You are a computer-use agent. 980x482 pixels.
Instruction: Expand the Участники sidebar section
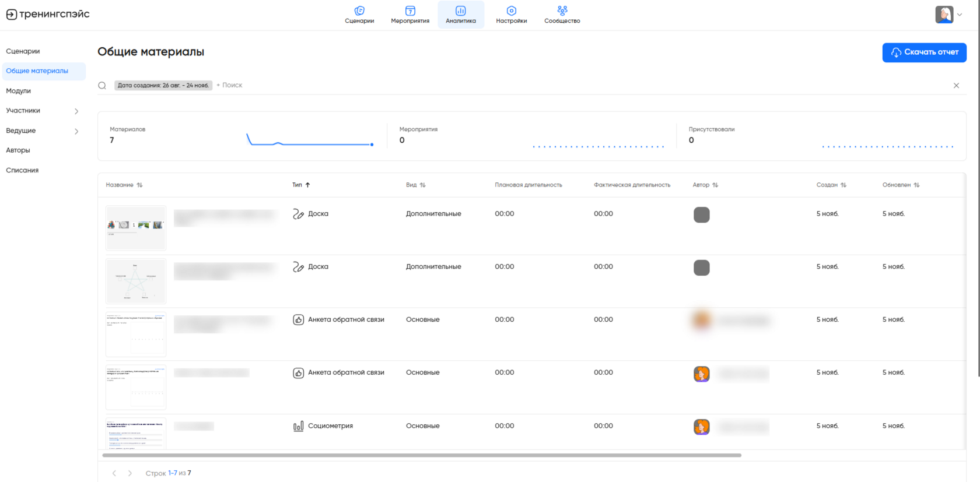coord(76,111)
